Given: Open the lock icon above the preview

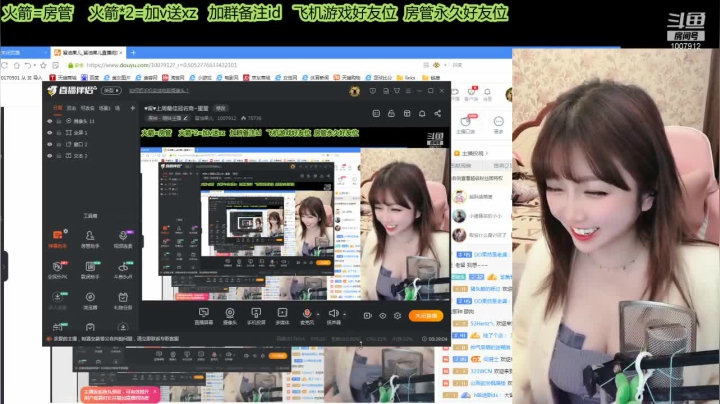Looking at the screenshot, I should [x=391, y=113].
